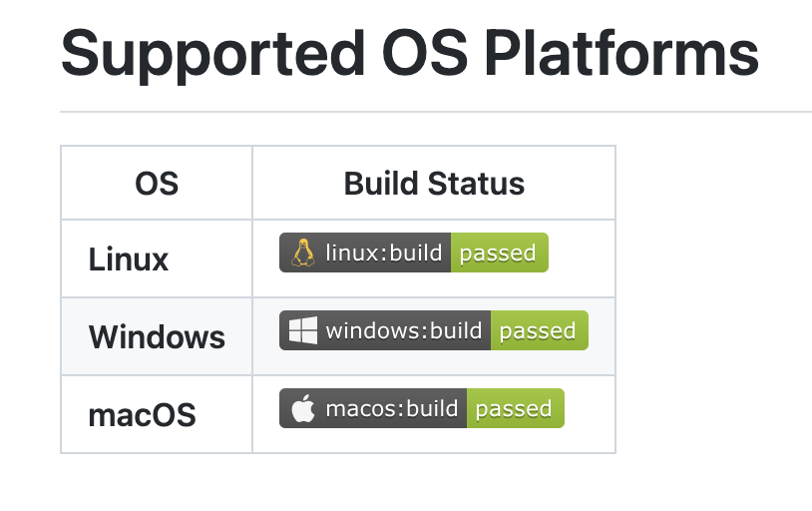The width and height of the screenshot is (812, 511).
Task: Select the macOS row label
Action: [x=142, y=415]
